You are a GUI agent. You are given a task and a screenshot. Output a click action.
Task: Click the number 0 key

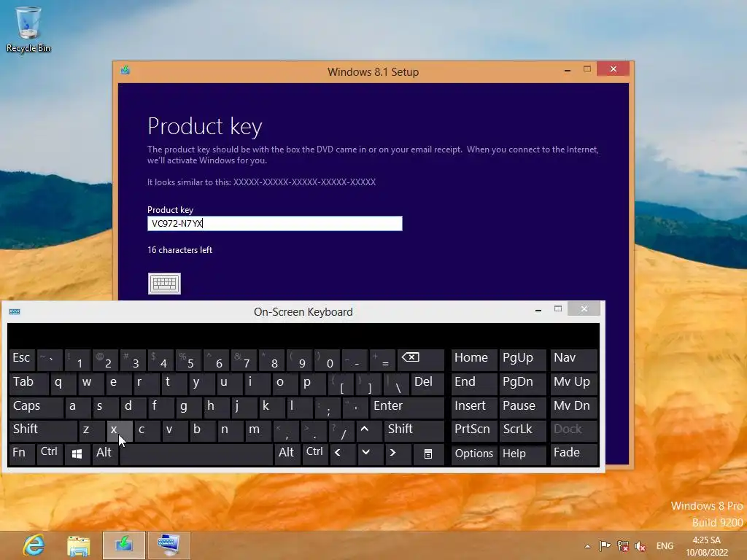pyautogui.click(x=327, y=359)
